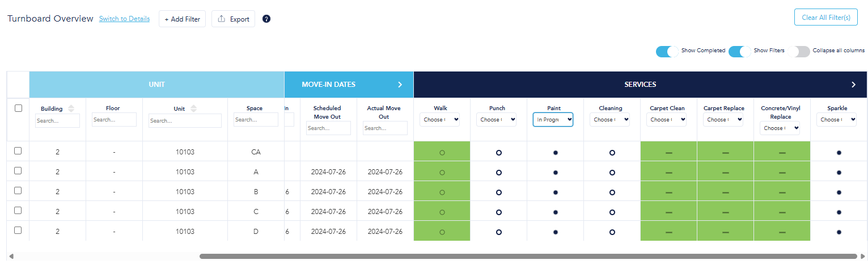Click the Floor search field

click(114, 120)
